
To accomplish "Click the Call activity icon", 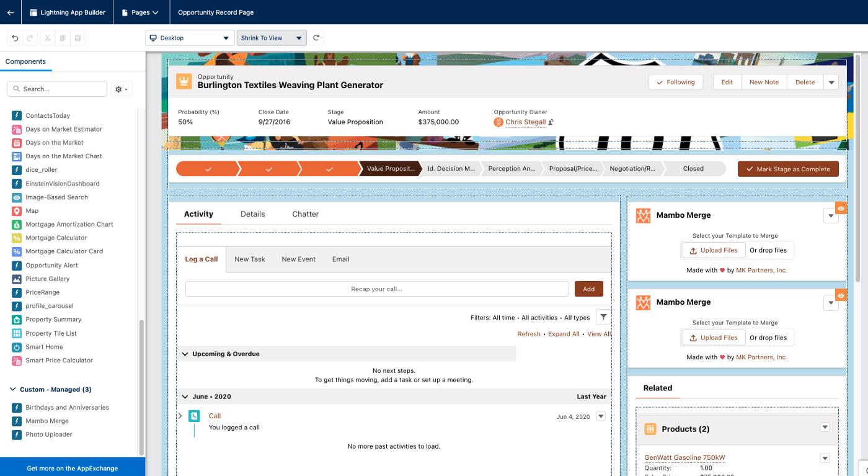I will [195, 416].
